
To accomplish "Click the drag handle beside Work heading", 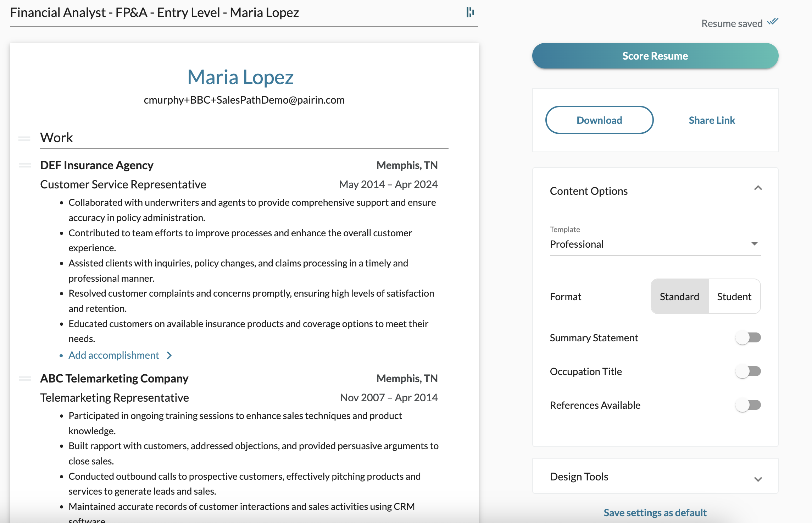I will pos(24,138).
